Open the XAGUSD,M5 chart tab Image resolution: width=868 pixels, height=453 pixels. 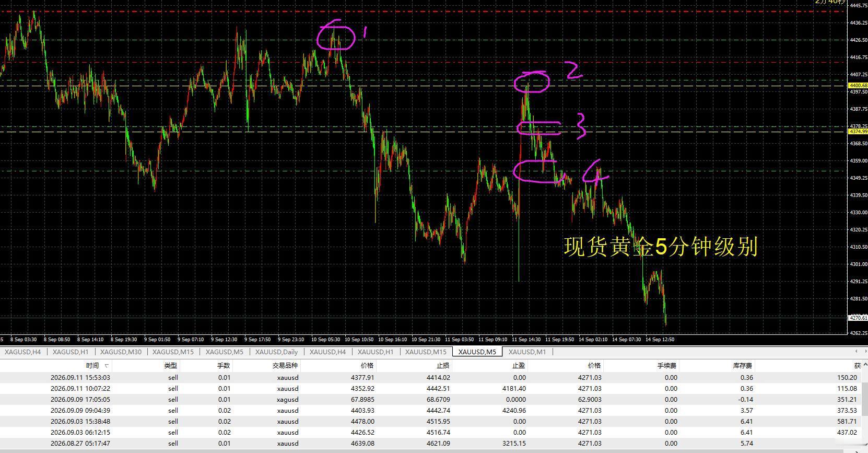[x=225, y=352]
